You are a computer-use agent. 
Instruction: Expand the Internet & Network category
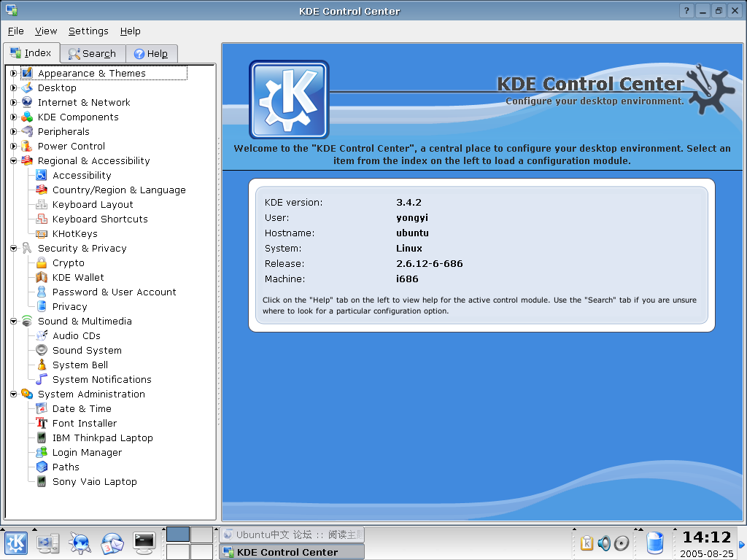click(13, 102)
